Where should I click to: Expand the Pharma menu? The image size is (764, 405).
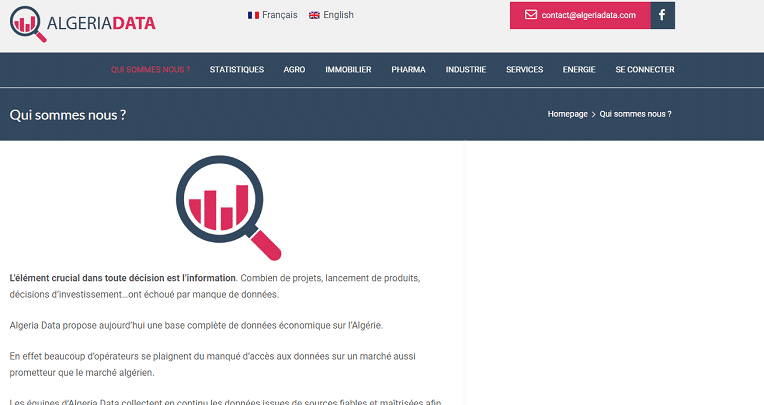[408, 70]
